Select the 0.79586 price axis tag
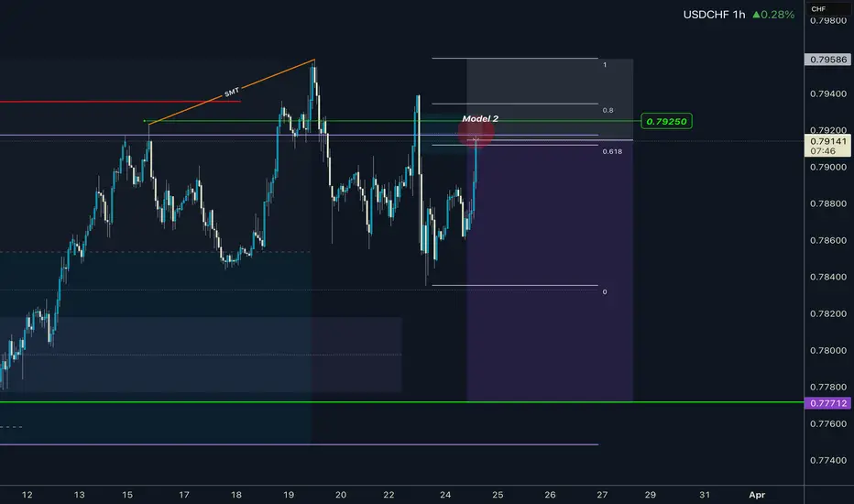This screenshot has height=504, width=854. [827, 60]
